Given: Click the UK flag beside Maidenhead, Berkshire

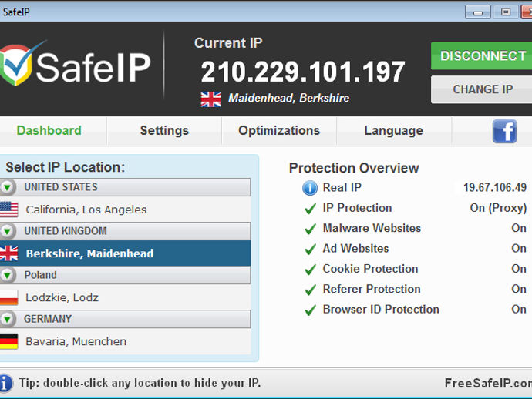Looking at the screenshot, I should [x=210, y=99].
